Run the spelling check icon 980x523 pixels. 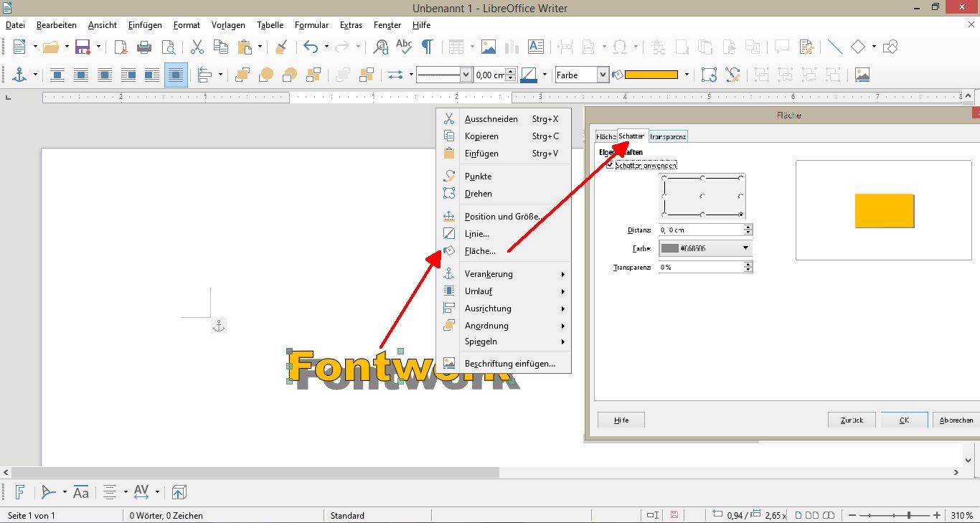pyautogui.click(x=404, y=47)
